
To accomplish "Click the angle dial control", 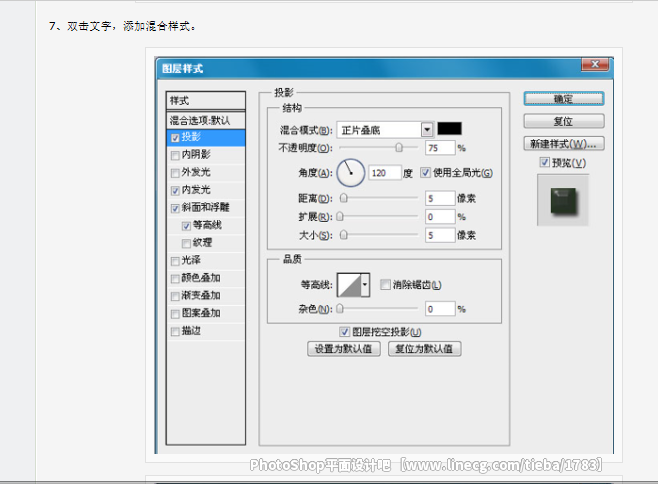I will (350, 173).
